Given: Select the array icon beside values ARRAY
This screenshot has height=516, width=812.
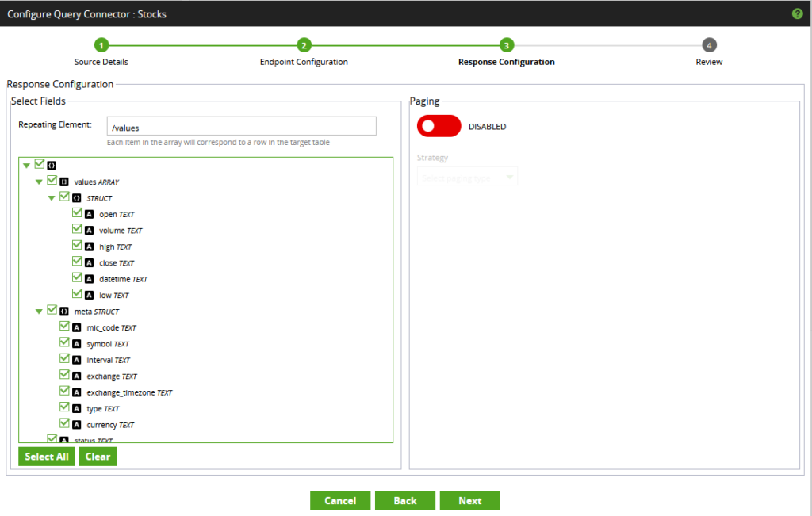Looking at the screenshot, I should point(65,181).
